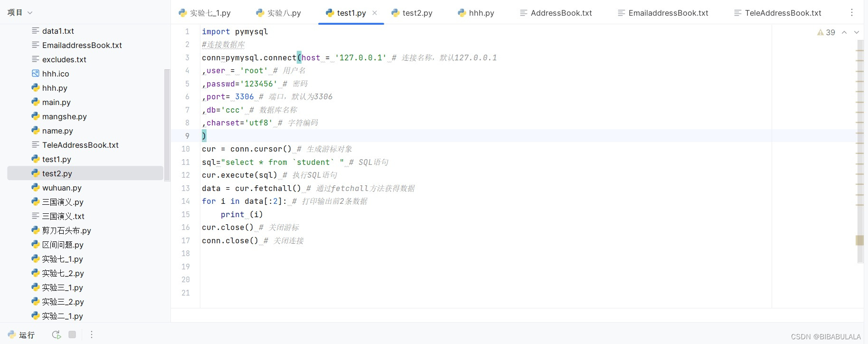Click the sql select statement string
The image size is (868, 344).
(283, 162)
